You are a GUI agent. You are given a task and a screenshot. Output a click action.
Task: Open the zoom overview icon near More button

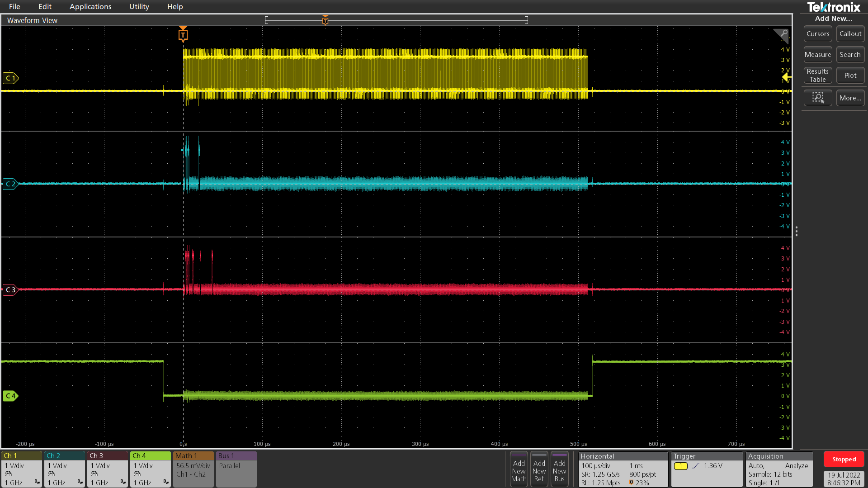point(818,98)
